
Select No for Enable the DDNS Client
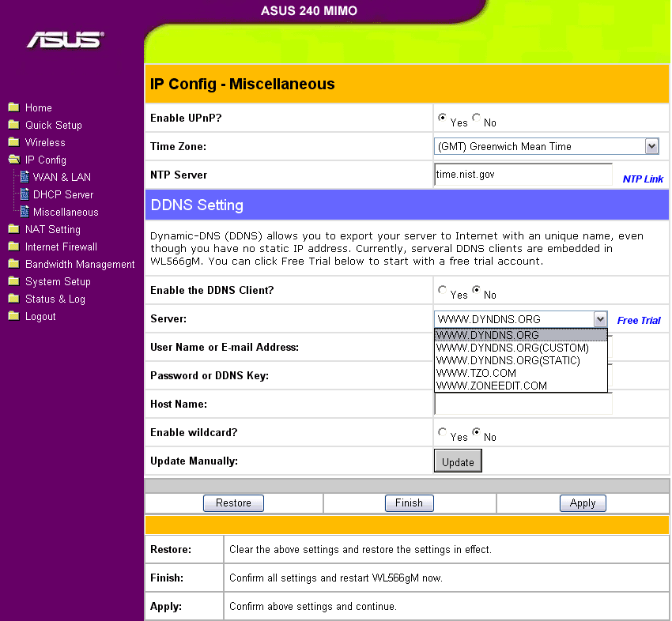[x=476, y=290]
